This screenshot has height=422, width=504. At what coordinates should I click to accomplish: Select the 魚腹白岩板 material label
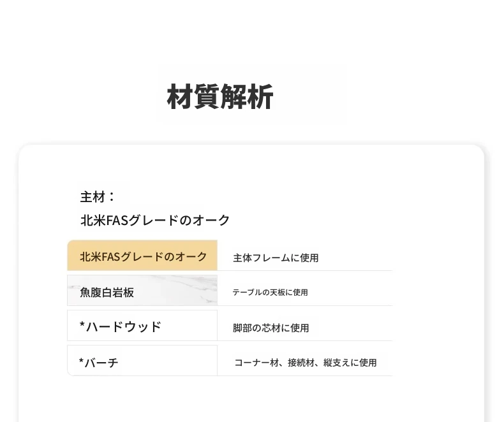tap(107, 293)
